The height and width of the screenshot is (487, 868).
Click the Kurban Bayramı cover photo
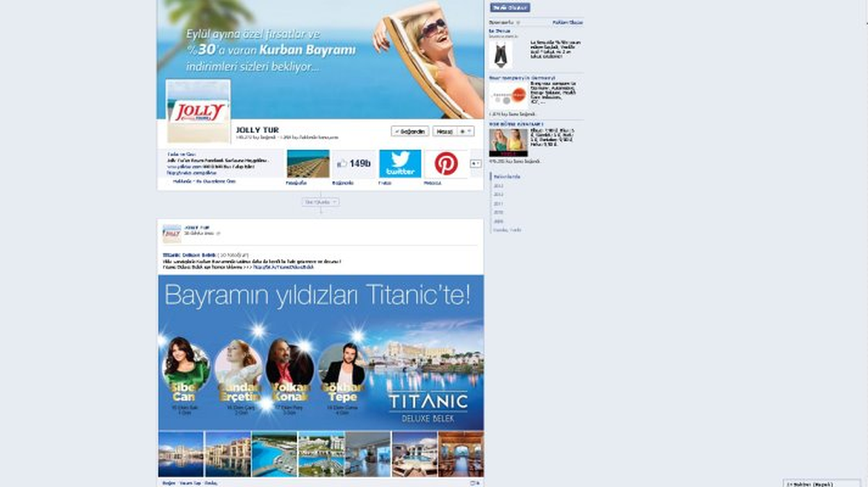pyautogui.click(x=320, y=59)
